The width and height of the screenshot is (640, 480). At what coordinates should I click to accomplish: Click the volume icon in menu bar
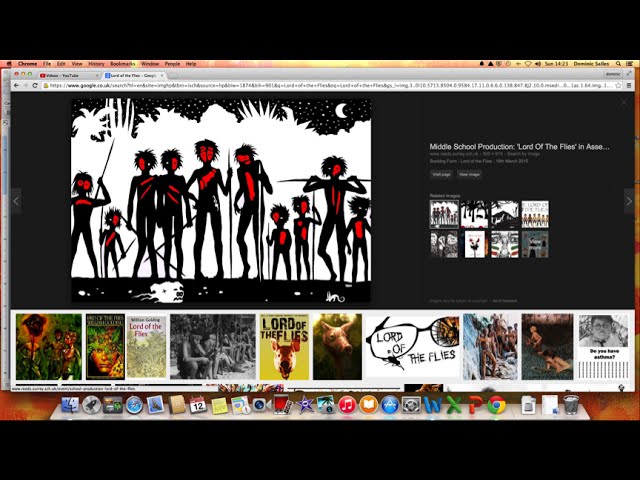coord(538,64)
